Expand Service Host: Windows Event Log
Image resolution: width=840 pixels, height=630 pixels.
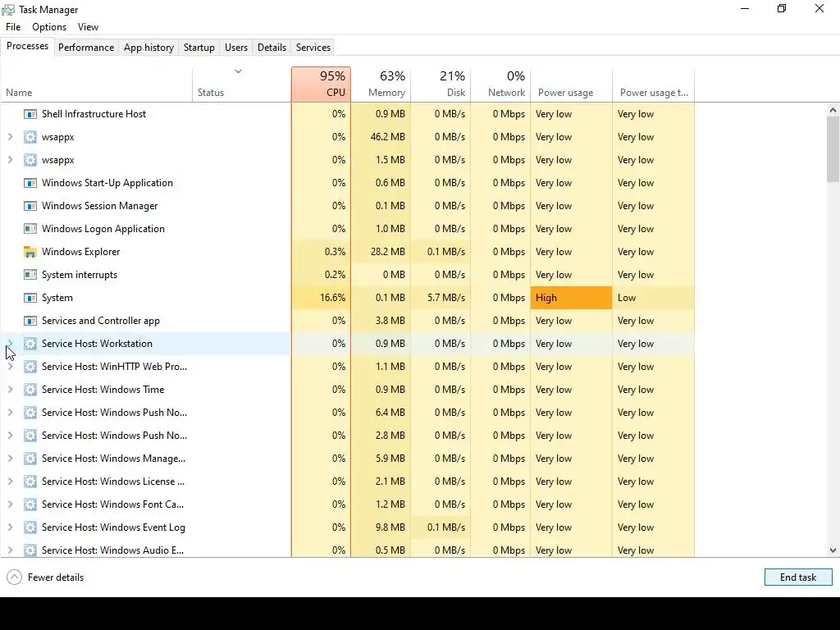coord(10,527)
